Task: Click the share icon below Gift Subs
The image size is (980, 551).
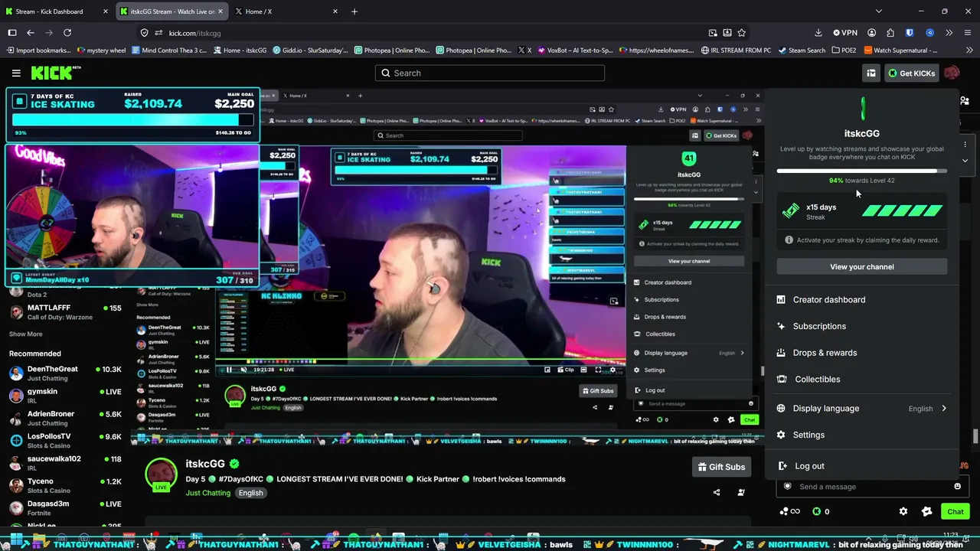Action: tap(717, 492)
